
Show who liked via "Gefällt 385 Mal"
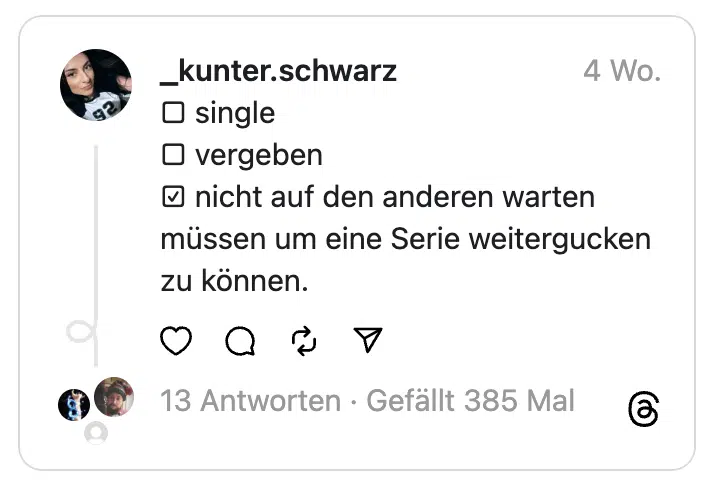coord(471,402)
